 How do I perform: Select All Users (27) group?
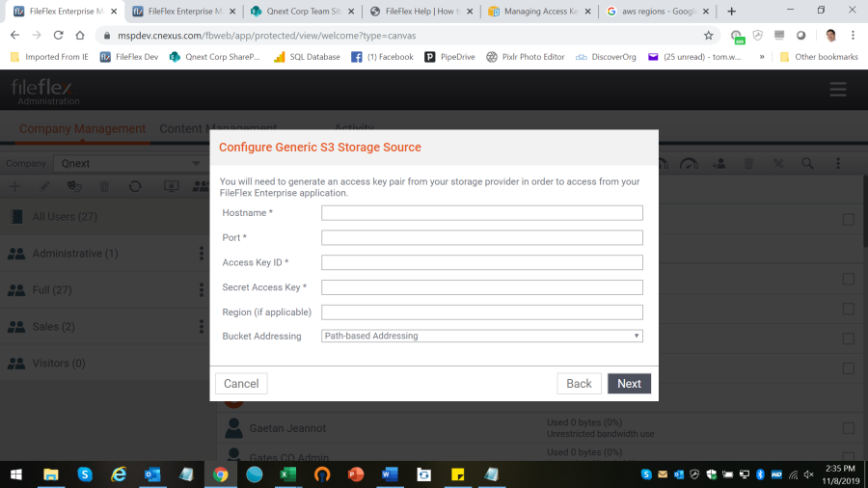pyautogui.click(x=104, y=217)
